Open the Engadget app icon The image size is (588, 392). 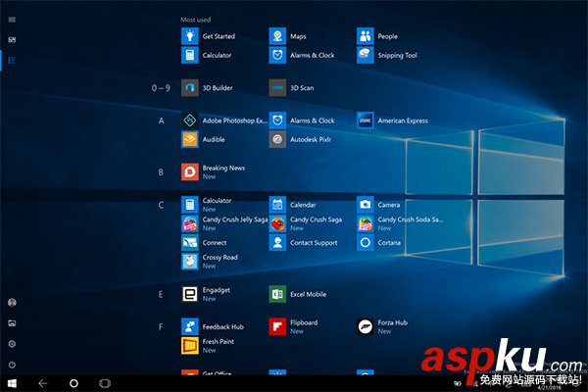(190, 294)
